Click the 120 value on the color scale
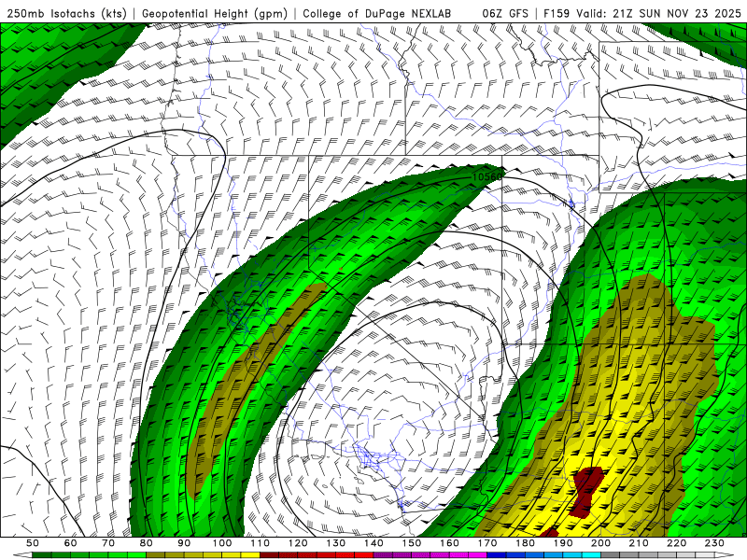This screenshot has height=560, width=747. click(298, 543)
